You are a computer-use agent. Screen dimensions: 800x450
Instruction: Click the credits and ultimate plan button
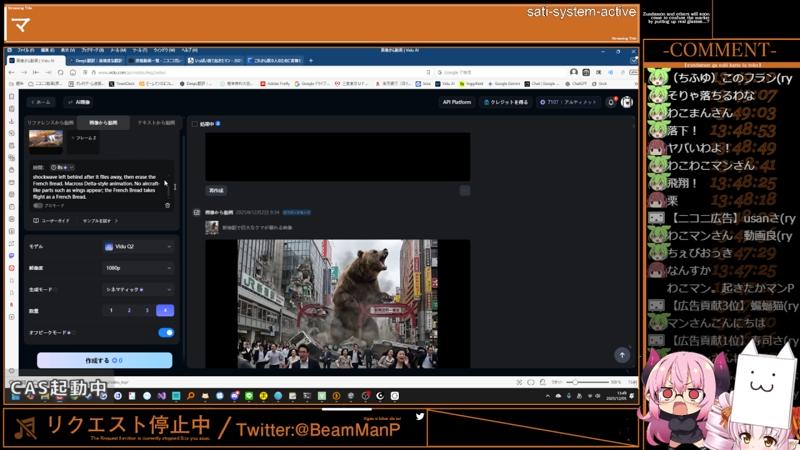pyautogui.click(x=568, y=102)
